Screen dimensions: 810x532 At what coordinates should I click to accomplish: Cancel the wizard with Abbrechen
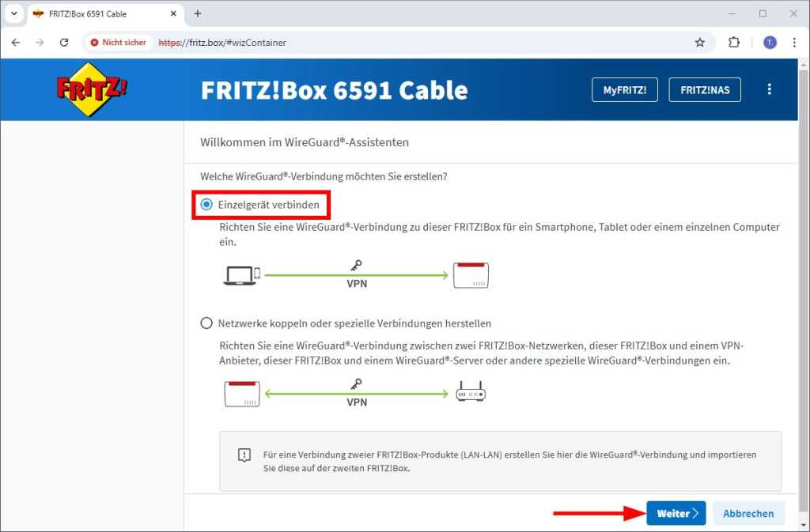[x=748, y=512]
